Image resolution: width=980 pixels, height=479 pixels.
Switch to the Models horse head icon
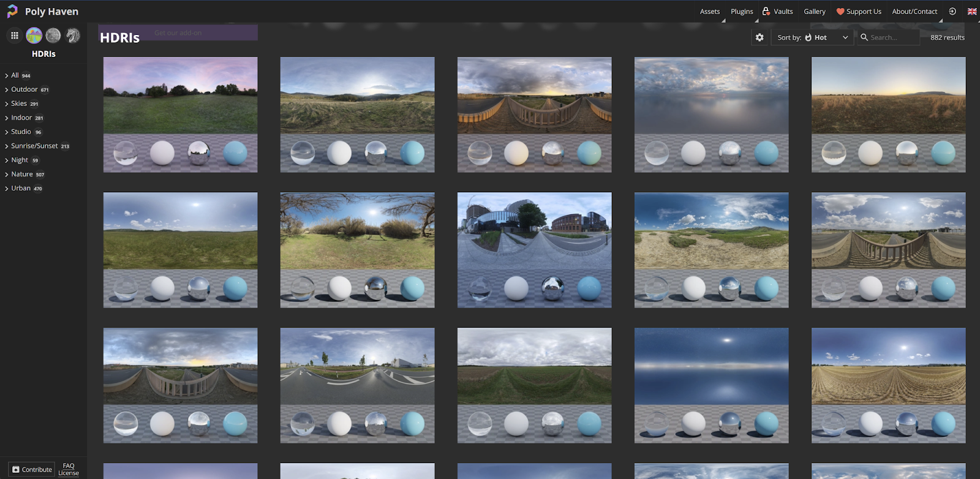pos(73,36)
